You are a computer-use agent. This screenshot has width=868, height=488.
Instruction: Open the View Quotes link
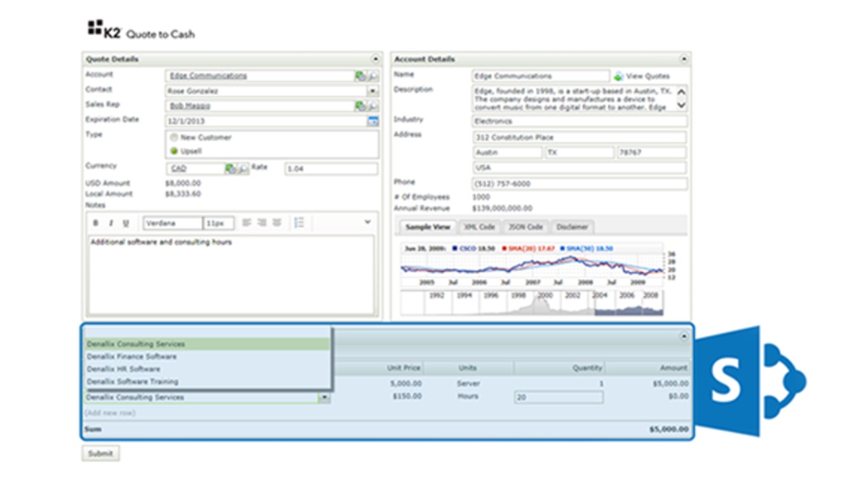coord(648,76)
